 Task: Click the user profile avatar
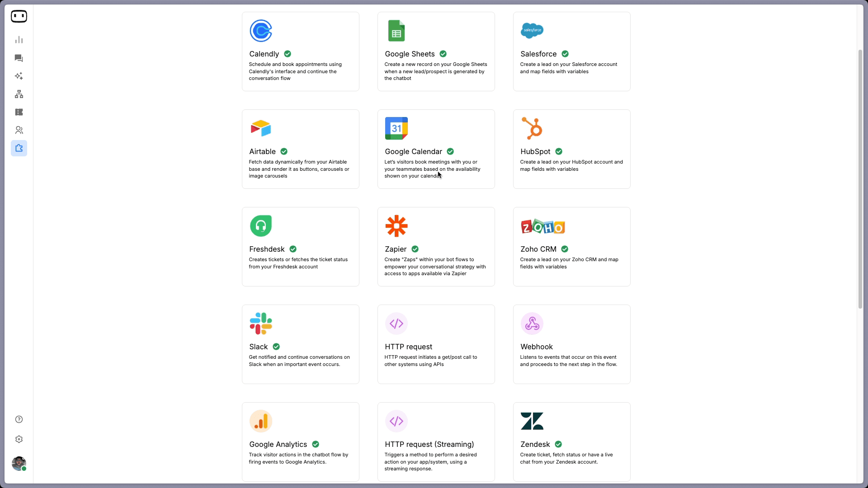point(19,463)
